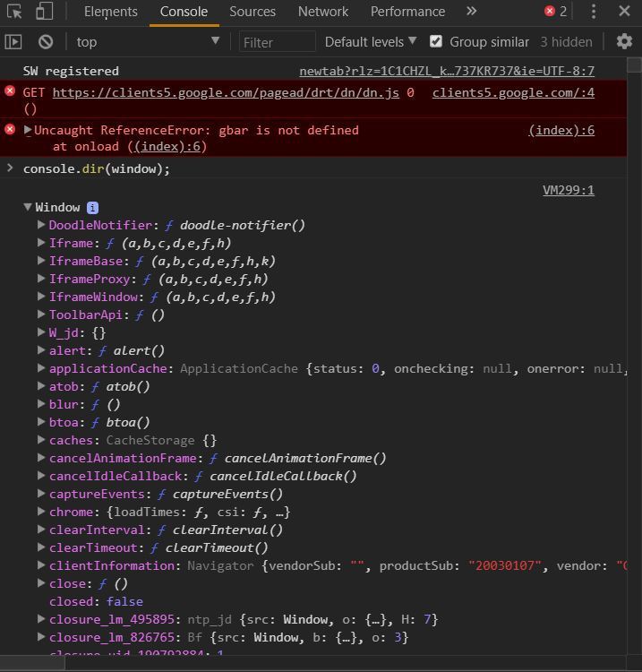Expand the closure_lm_495895 entry

click(x=41, y=619)
